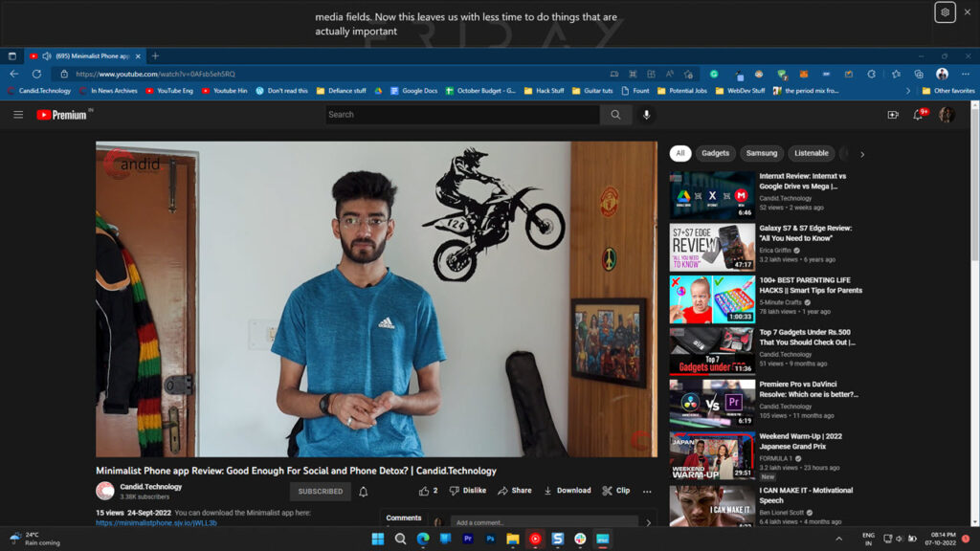Open the browser settings ellipsis menu
The image size is (980, 551).
click(966, 74)
